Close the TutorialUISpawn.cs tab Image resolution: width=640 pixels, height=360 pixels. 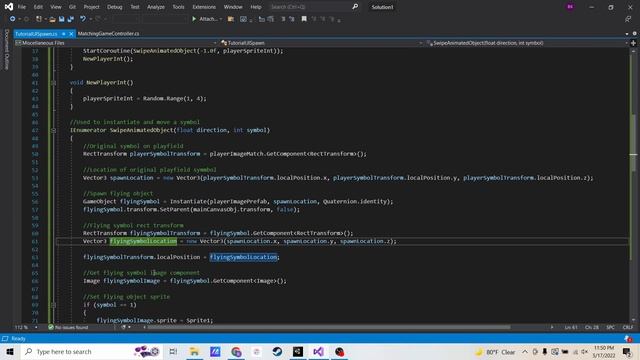(71, 34)
